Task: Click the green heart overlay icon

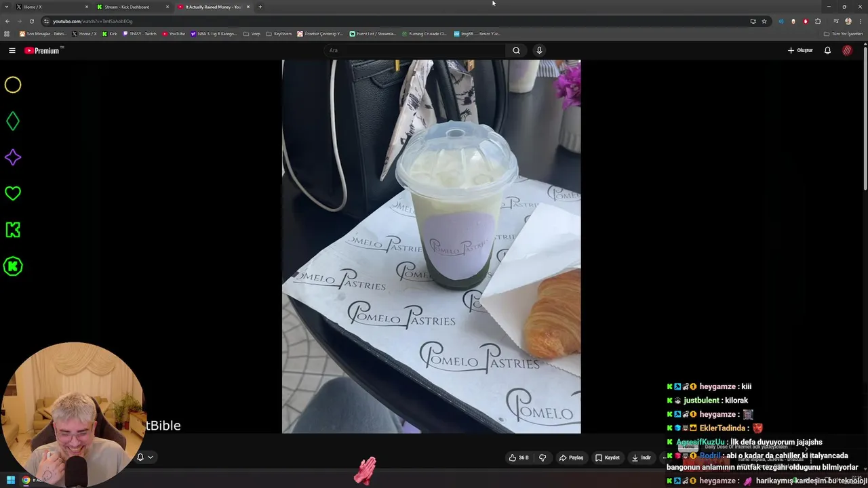Action: click(13, 194)
